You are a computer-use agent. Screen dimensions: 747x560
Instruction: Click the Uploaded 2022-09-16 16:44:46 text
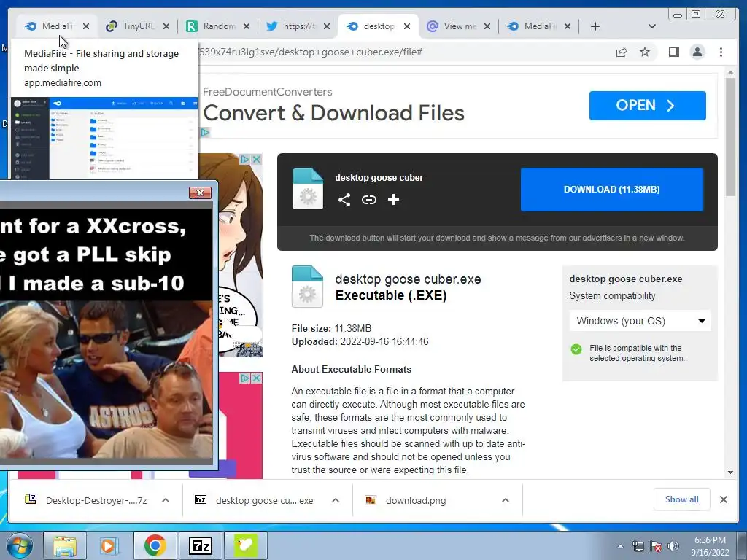[360, 341]
